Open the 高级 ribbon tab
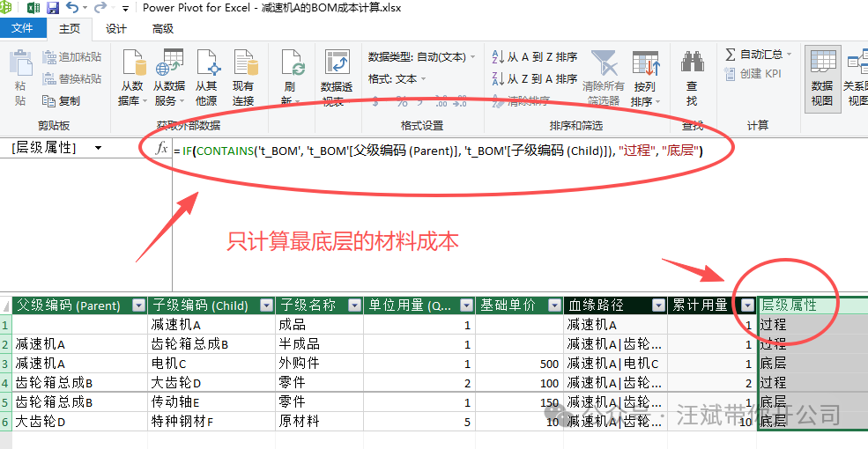The height and width of the screenshot is (449, 868). 163,29
